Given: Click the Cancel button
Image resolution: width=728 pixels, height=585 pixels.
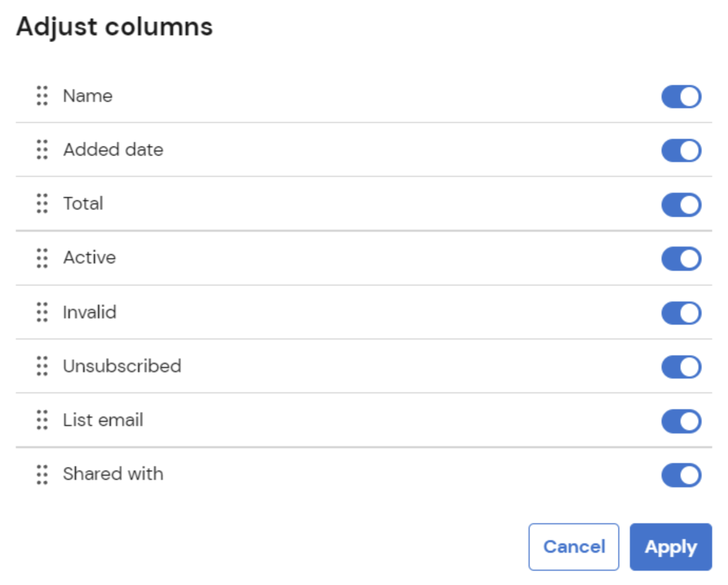Looking at the screenshot, I should coord(573,547).
